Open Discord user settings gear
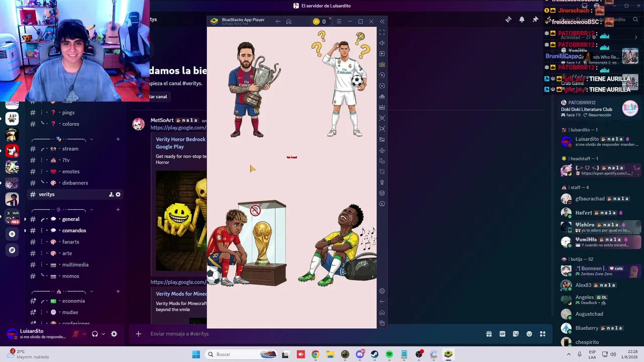Screen dimensions: 644x362 point(114,334)
